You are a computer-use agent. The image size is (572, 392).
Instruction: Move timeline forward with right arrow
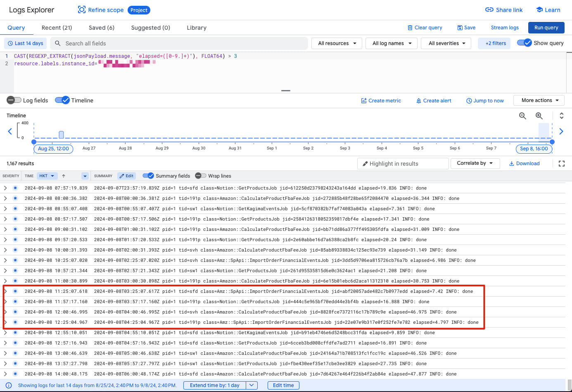click(x=561, y=131)
